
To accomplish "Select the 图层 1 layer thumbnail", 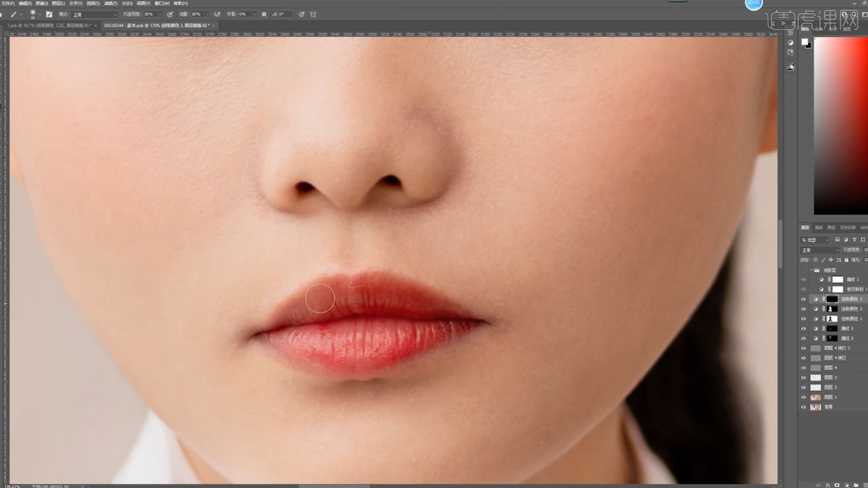I will coord(816,397).
